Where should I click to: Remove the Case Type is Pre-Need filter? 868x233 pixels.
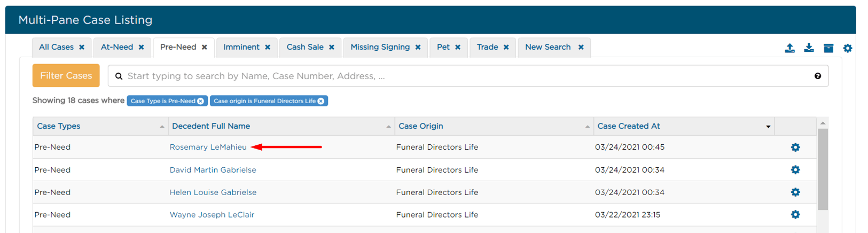pos(201,101)
